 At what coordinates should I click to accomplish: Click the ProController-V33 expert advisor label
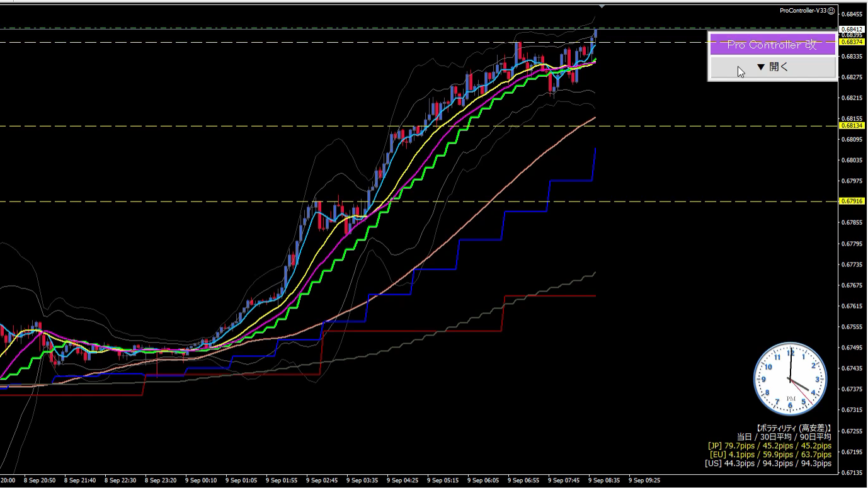coord(803,11)
